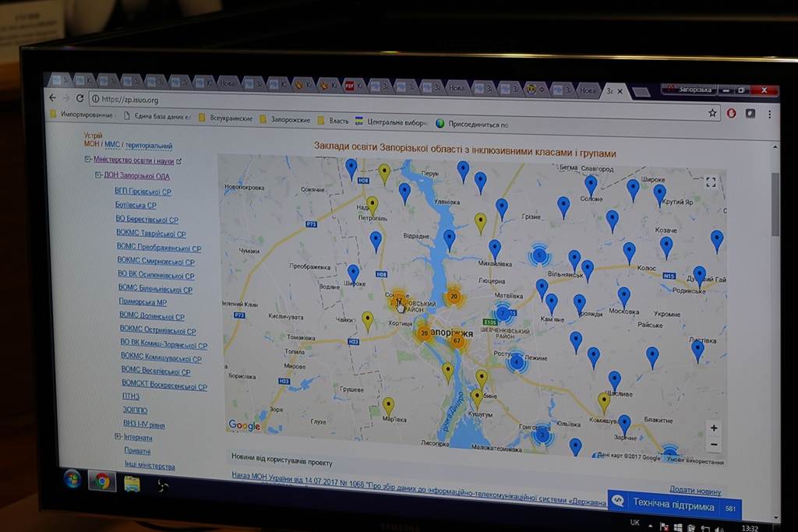Open the Импортированные bookmarks folder

[x=82, y=115]
